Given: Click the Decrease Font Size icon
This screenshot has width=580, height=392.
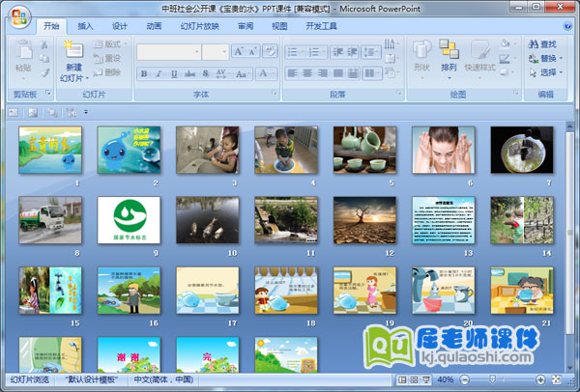Looking at the screenshot, I should point(252,51).
